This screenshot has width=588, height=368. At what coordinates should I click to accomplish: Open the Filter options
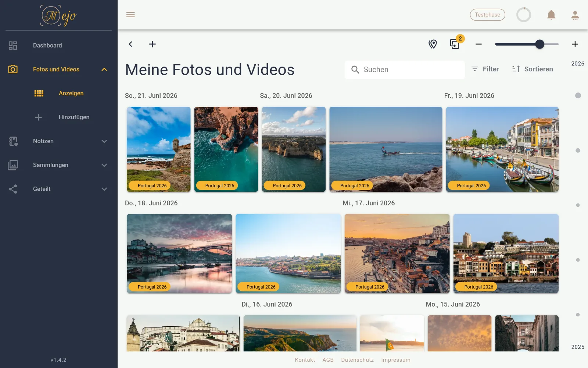click(485, 69)
